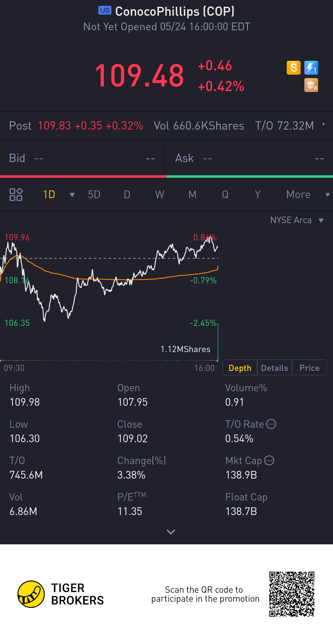Expand the 1D timeframe dropdown arrow
This screenshot has height=644, width=333.
(72, 195)
